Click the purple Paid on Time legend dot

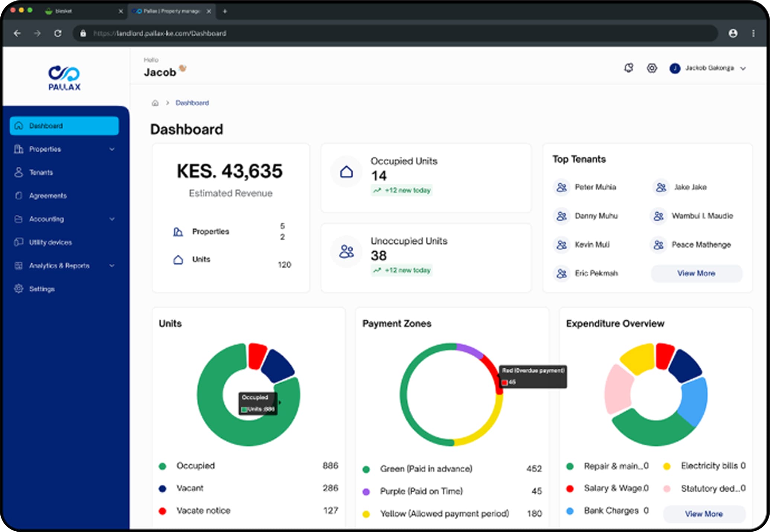pos(366,491)
